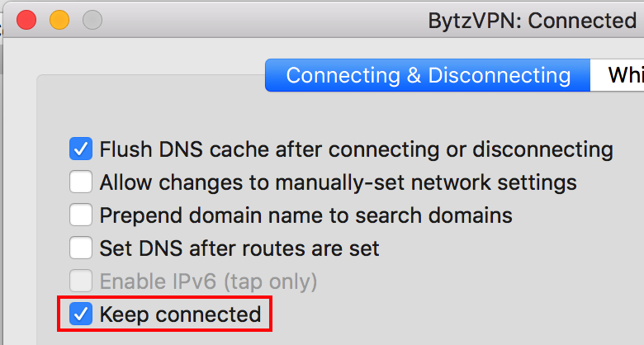Switch to the partially visible Whi tab
Viewport: 644px width, 345px height.
pos(618,75)
